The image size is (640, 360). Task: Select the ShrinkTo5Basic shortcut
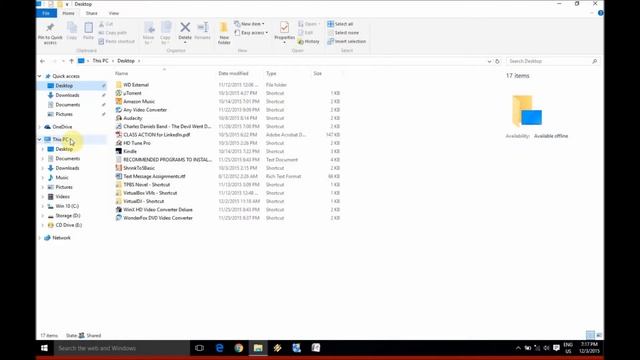139,168
